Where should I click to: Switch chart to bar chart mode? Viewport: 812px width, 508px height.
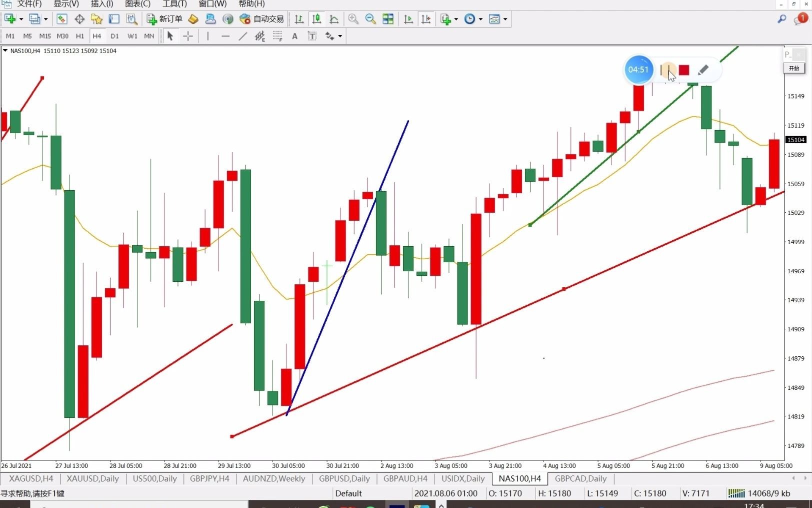tap(299, 19)
